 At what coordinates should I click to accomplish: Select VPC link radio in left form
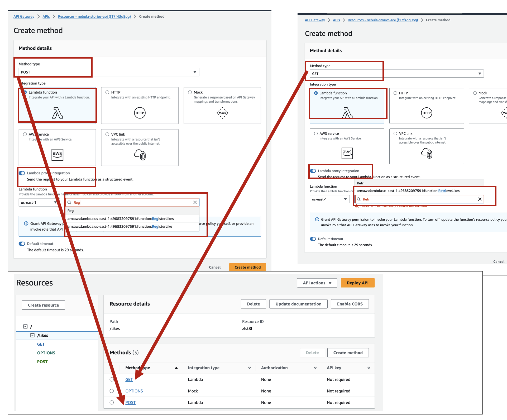[107, 134]
